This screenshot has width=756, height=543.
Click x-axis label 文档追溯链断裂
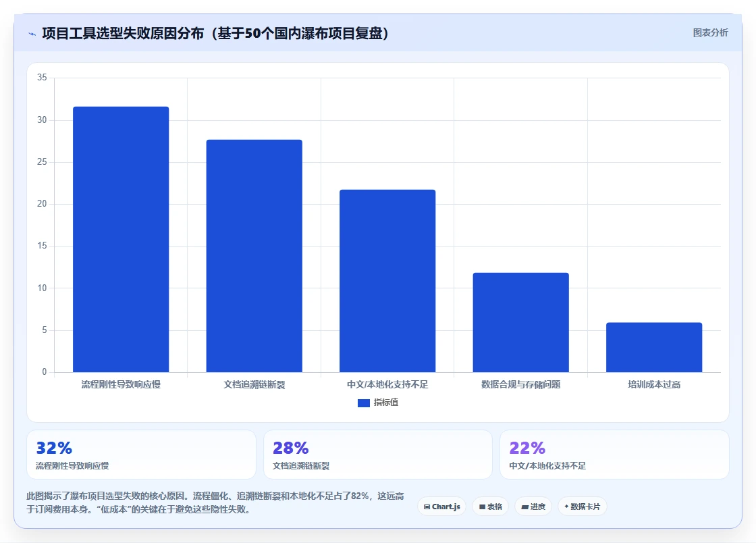click(x=254, y=384)
